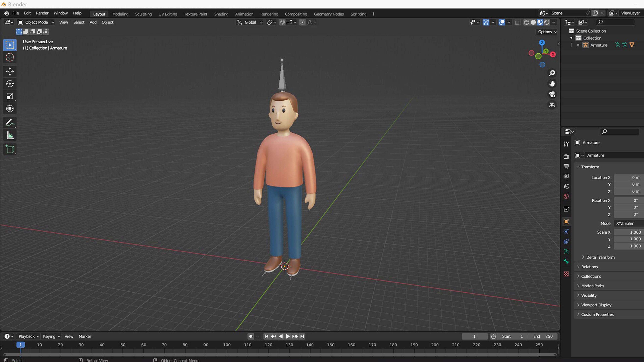The height and width of the screenshot is (362, 644).
Task: Open the Output properties tab
Action: pos(566,166)
